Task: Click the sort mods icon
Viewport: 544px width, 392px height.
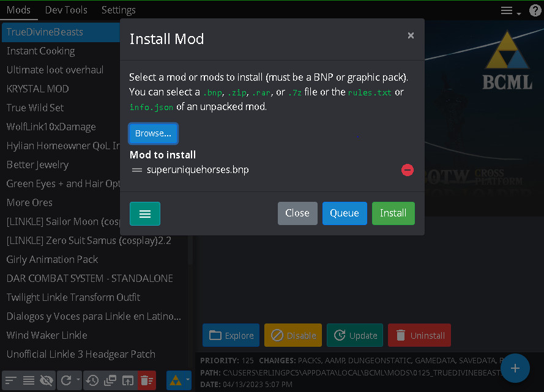Action: click(12, 380)
